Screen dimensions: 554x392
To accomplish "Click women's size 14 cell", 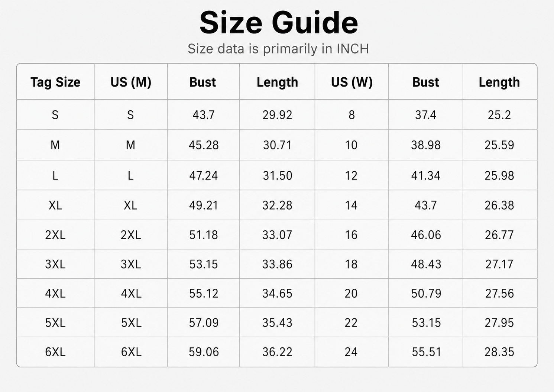I will [x=351, y=205].
